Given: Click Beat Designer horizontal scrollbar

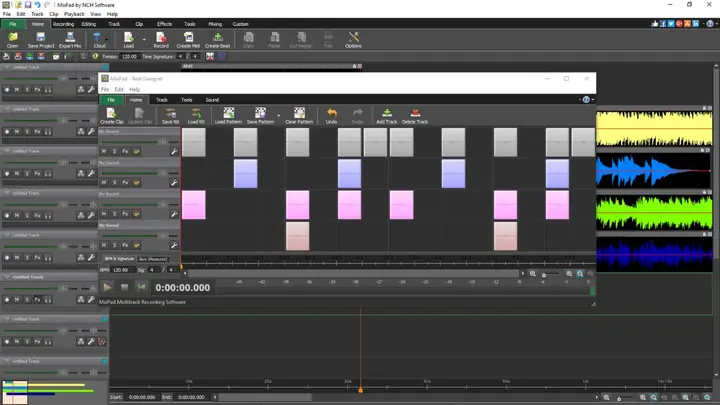Looking at the screenshot, I should [x=353, y=274].
